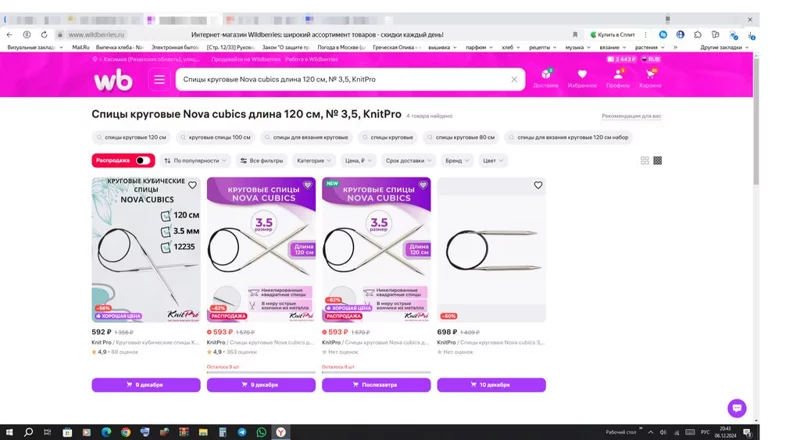Viewport: 800px width, 440px height.
Task: Open taskbar search magnifier
Action: (x=29, y=432)
